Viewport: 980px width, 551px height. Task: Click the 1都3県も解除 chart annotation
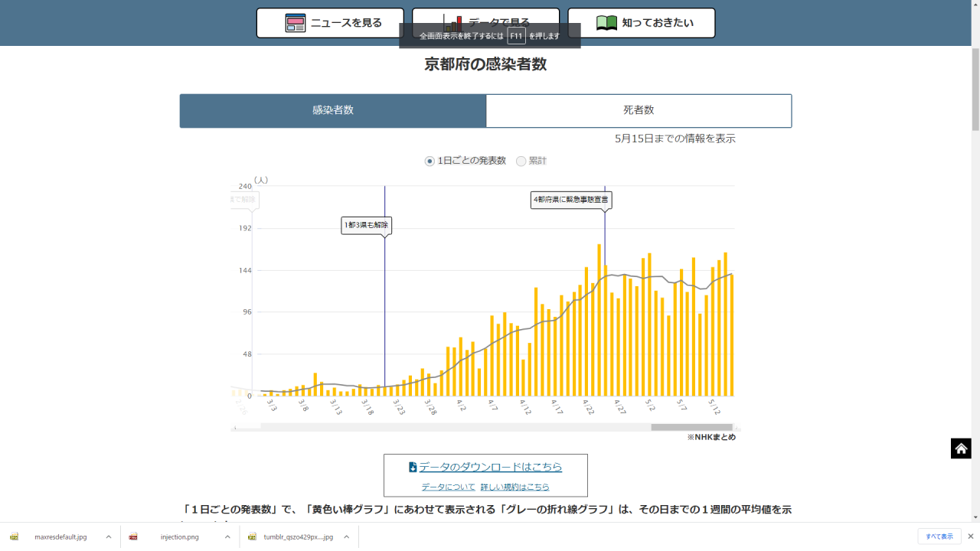pyautogui.click(x=367, y=225)
